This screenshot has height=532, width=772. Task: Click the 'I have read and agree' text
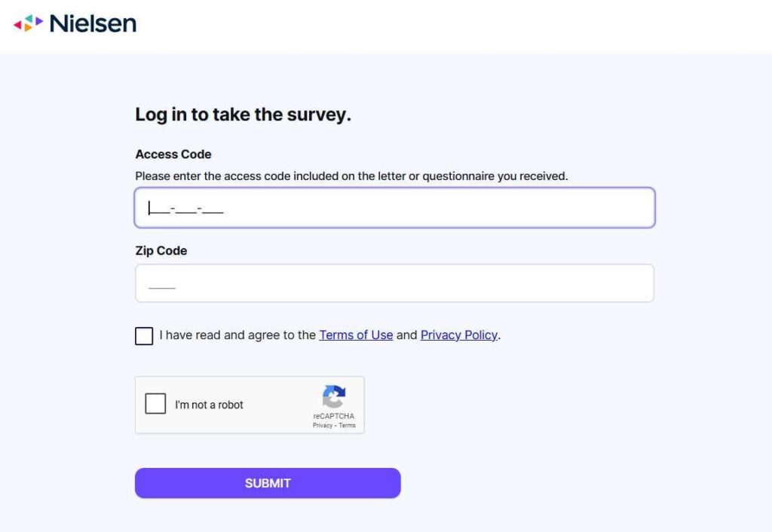237,335
